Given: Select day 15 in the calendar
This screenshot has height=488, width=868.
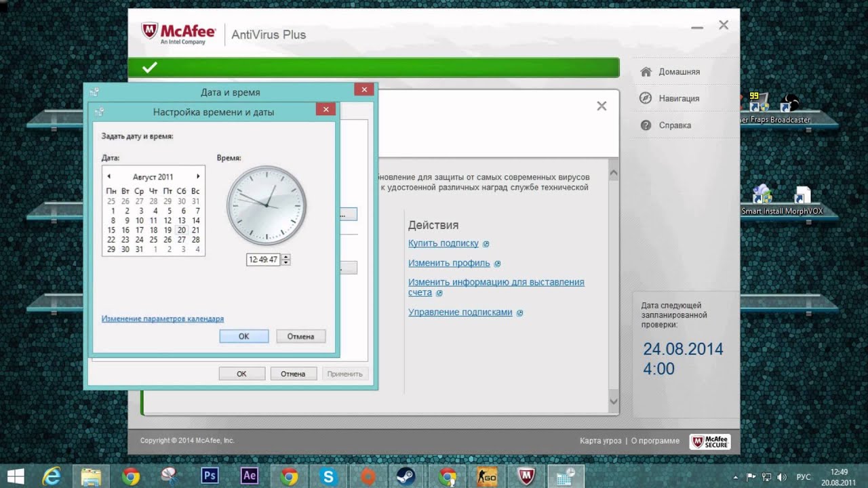Looking at the screenshot, I should coord(111,230).
